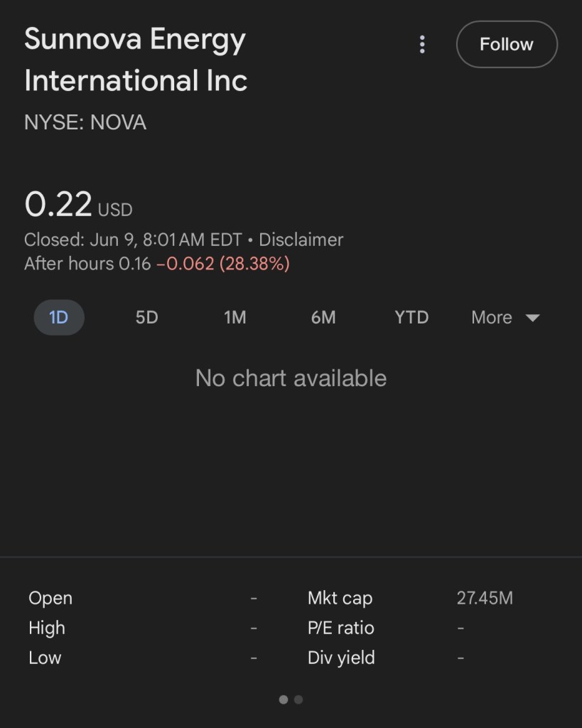582x728 pixels.
Task: Show the 6M chart range
Action: [323, 317]
